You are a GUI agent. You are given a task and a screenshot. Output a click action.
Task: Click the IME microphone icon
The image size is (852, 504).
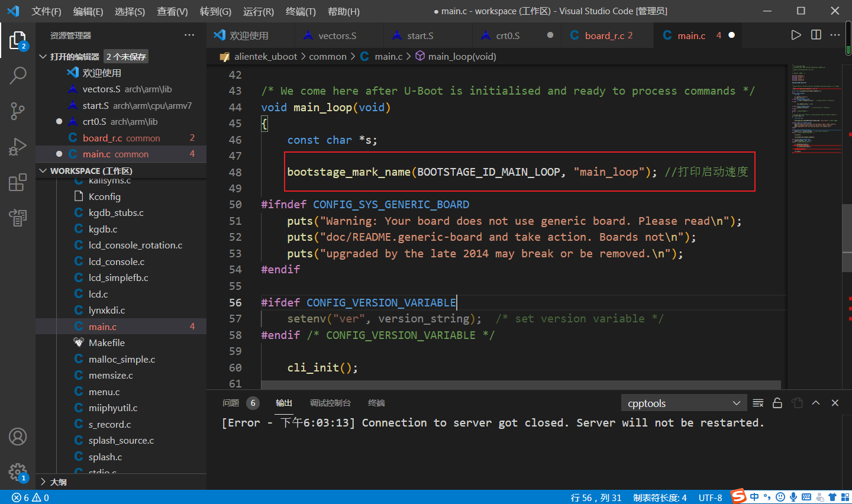pyautogui.click(x=793, y=497)
